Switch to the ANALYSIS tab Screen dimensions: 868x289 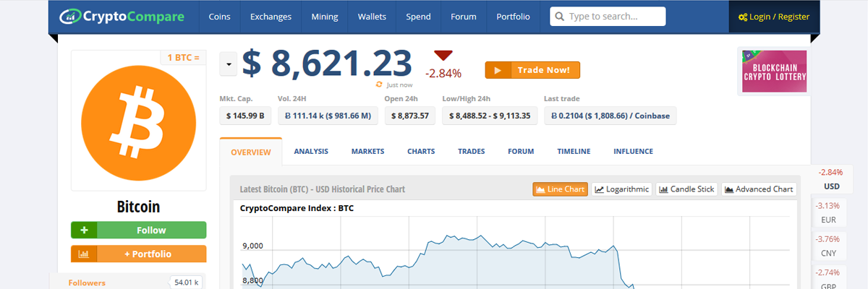tap(311, 152)
